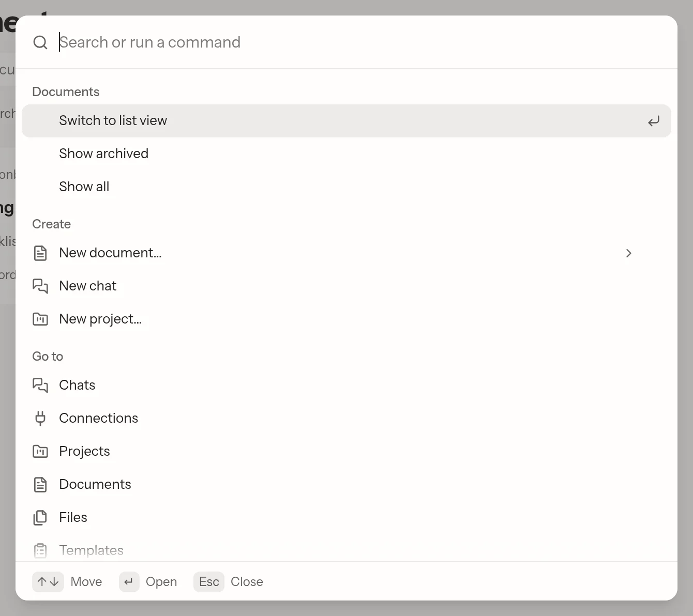Screen dimensions: 693x616
Task: Open the Connections page
Action: [x=346, y=419]
